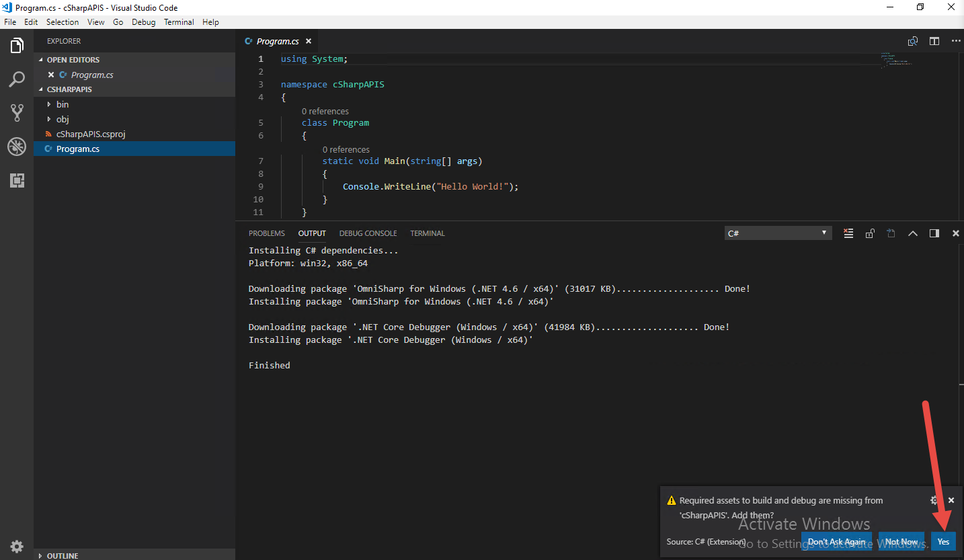This screenshot has width=964, height=560.
Task: Activate the Program.cs editor tab
Action: coord(278,41)
